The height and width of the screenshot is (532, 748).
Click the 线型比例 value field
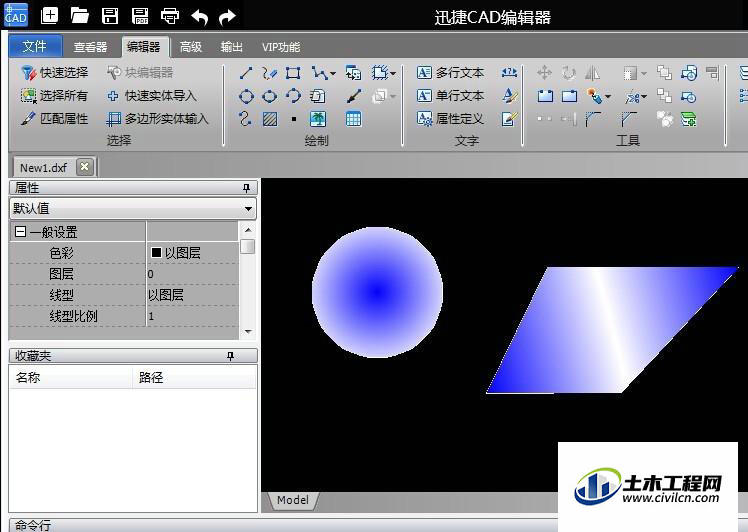point(192,316)
